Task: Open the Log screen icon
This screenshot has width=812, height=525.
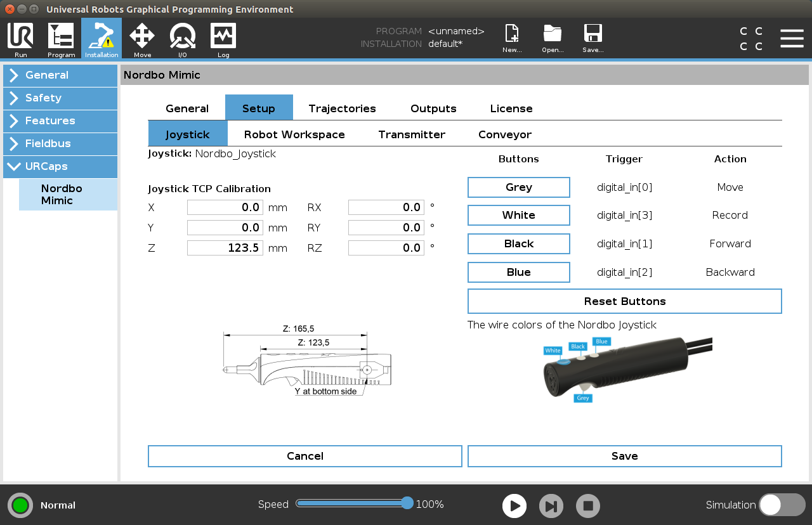Action: [223, 39]
